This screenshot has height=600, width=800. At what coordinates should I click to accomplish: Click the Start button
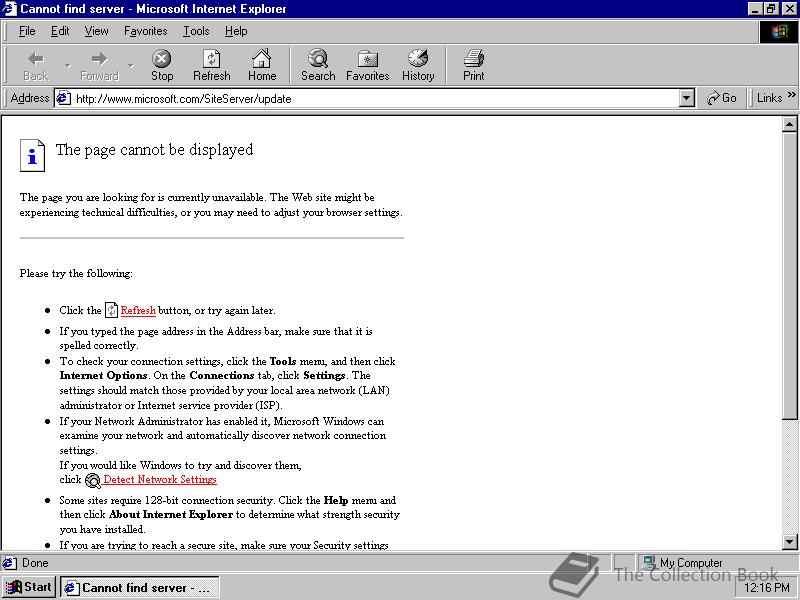point(29,587)
